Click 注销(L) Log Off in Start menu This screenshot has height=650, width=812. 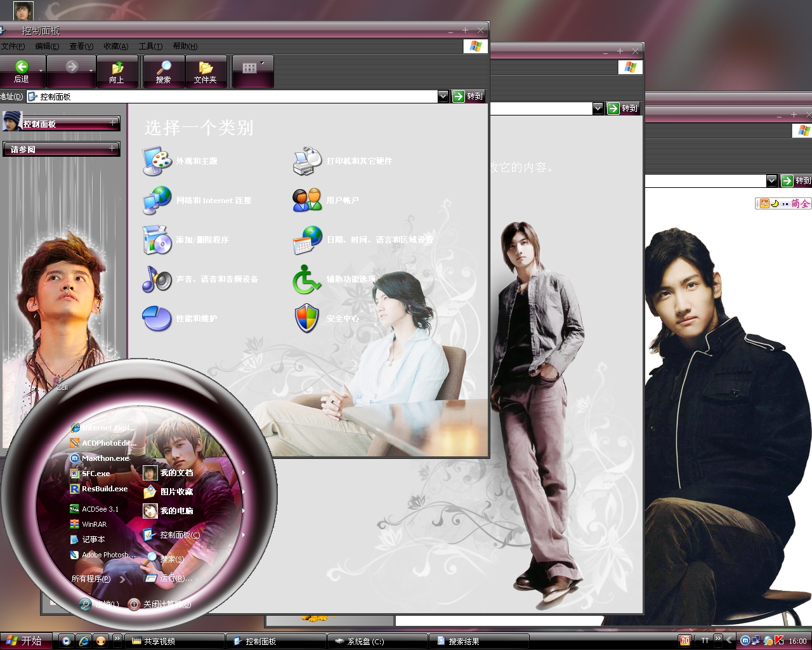click(99, 604)
